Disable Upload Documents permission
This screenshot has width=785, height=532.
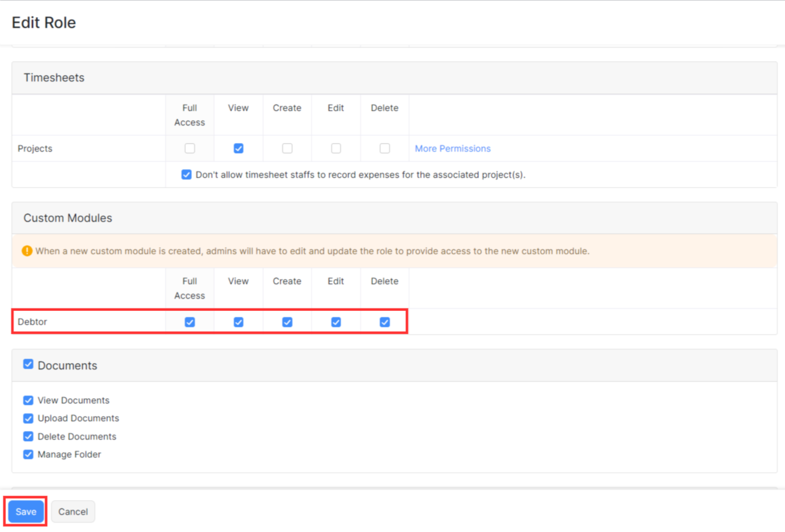[28, 418]
